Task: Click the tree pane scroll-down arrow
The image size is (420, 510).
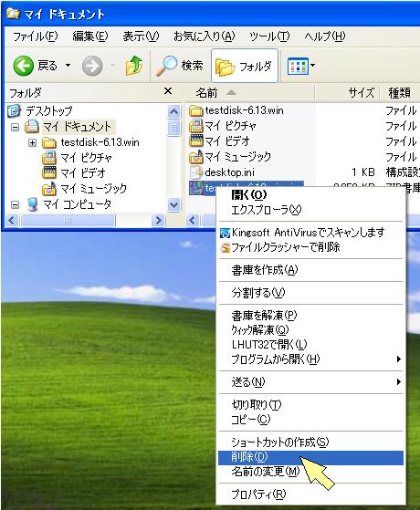Action: coord(173,205)
